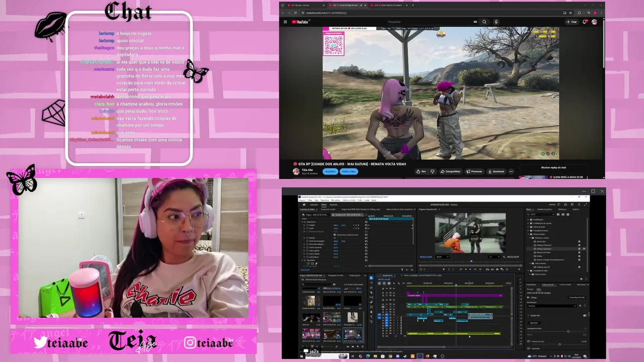Go to Premiere Home icon
The image size is (644, 362).
(x=304, y=205)
